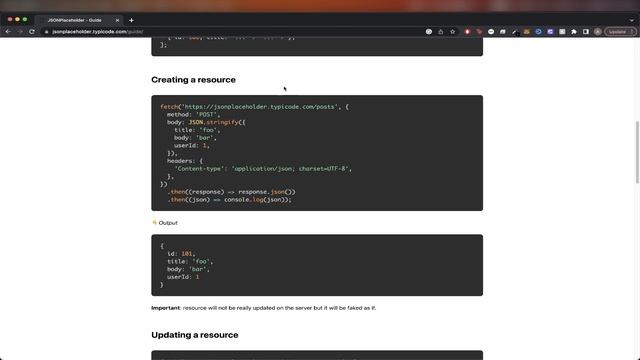
Task: Open the purple square extension icon
Action: tap(550, 31)
